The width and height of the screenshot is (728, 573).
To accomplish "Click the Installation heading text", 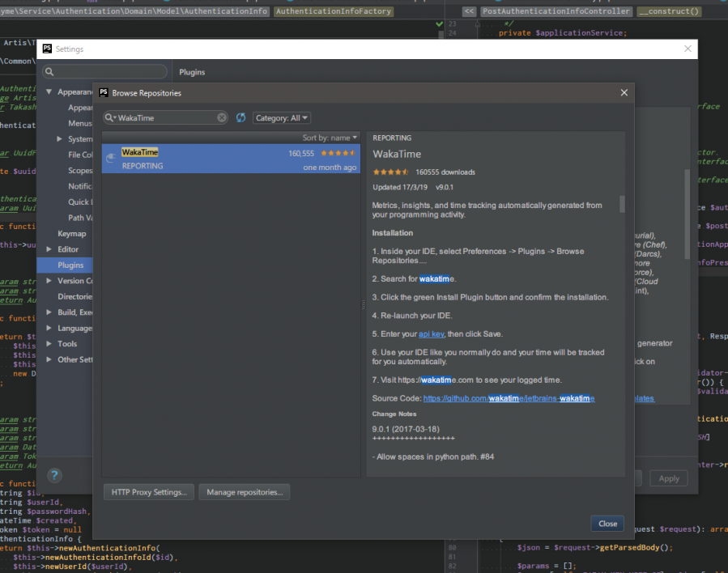I will click(x=392, y=233).
